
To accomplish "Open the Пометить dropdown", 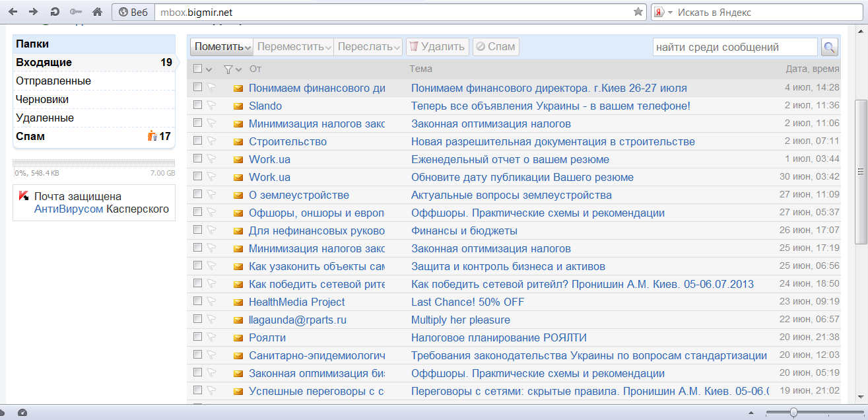I will [x=223, y=47].
